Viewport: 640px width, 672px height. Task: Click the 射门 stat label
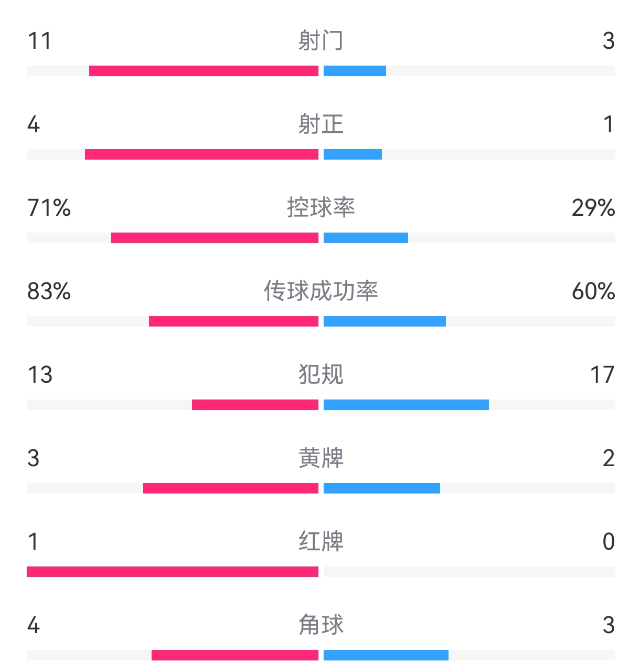(321, 41)
